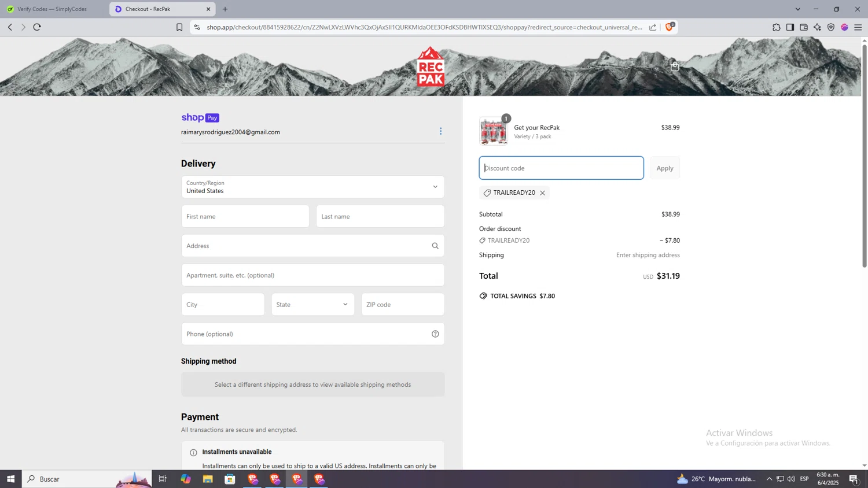Open browser extensions puzzle icon

pos(776,27)
